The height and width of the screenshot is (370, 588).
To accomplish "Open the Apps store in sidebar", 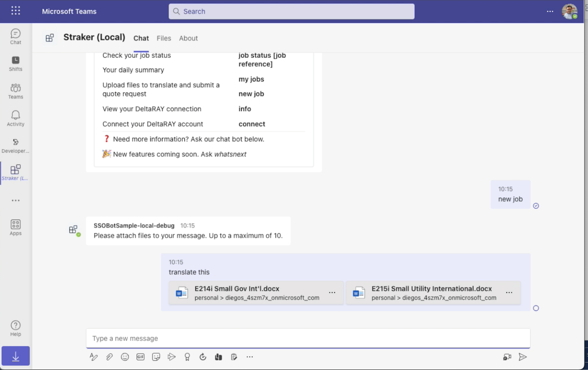I will click(15, 228).
